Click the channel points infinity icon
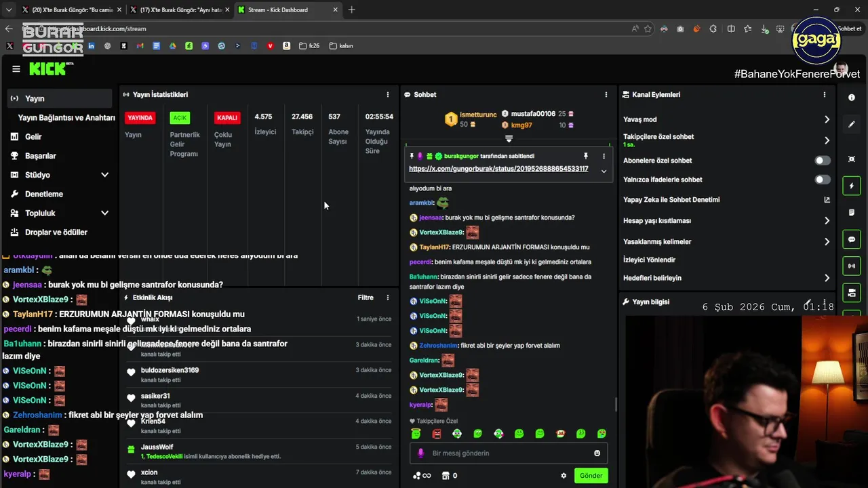The height and width of the screenshot is (488, 868). point(422,476)
